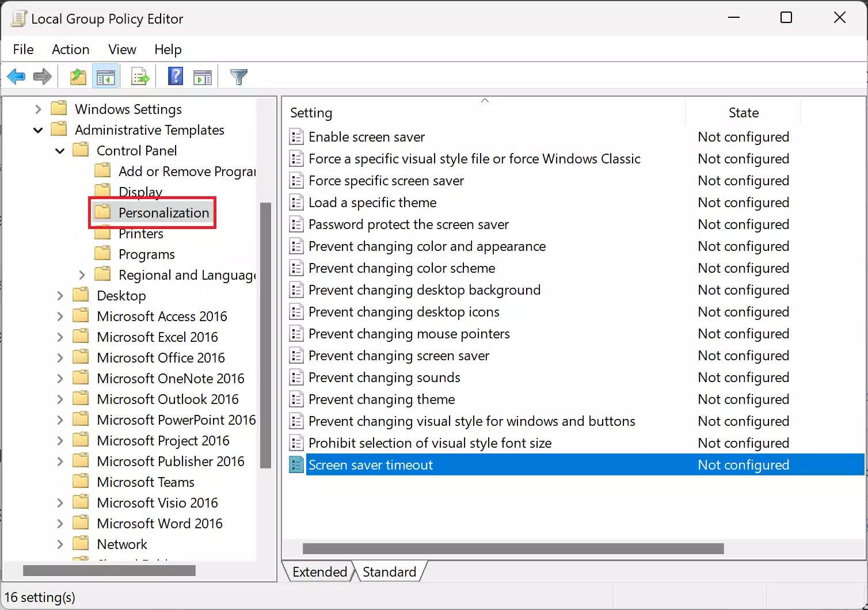Click the Filter toolbar icon
The image size is (868, 610).
coord(238,76)
